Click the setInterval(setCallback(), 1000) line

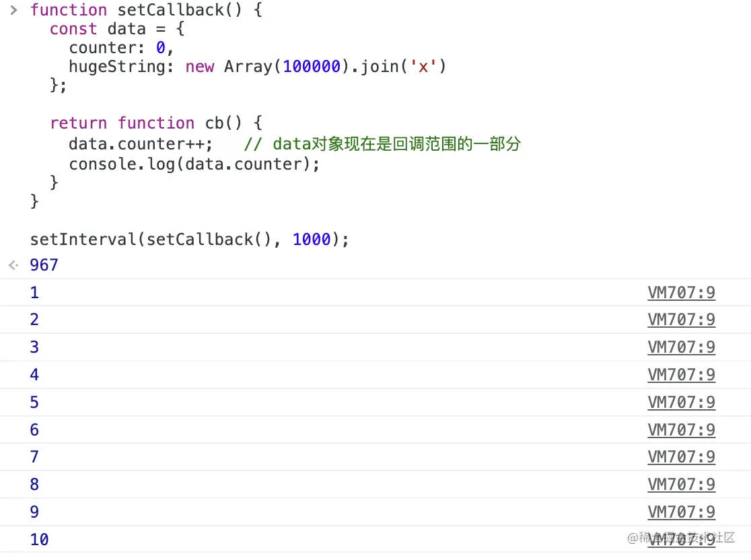click(190, 239)
